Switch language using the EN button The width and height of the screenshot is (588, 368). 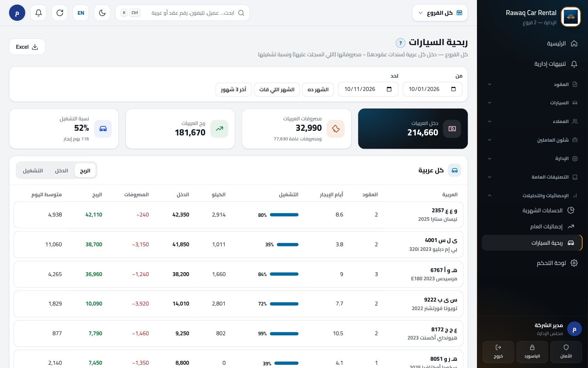[x=81, y=13]
